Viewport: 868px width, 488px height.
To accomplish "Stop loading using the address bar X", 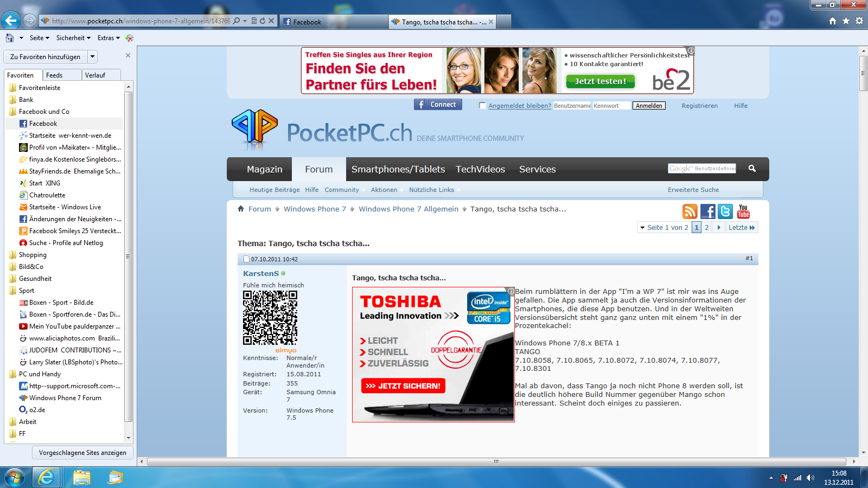I will coord(271,21).
